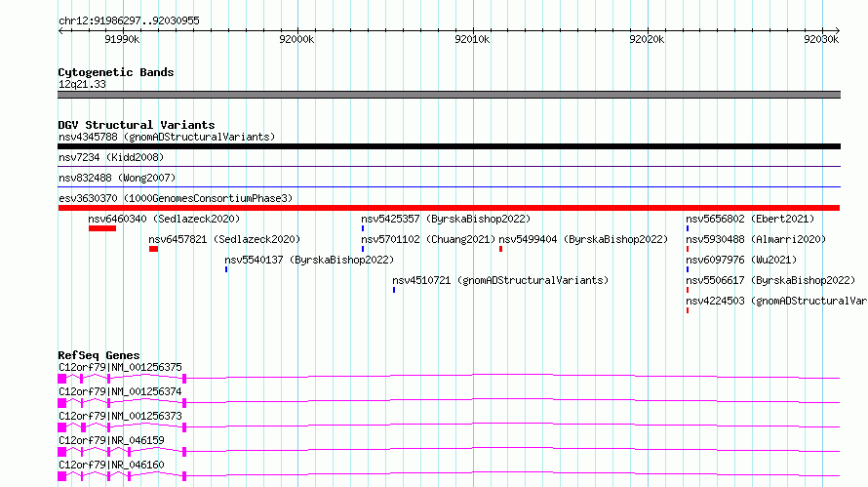Open variant nsv5540137 (ByrskaBishop2022)
Image resolution: width=868 pixels, height=487 pixels.
pyautogui.click(x=309, y=260)
